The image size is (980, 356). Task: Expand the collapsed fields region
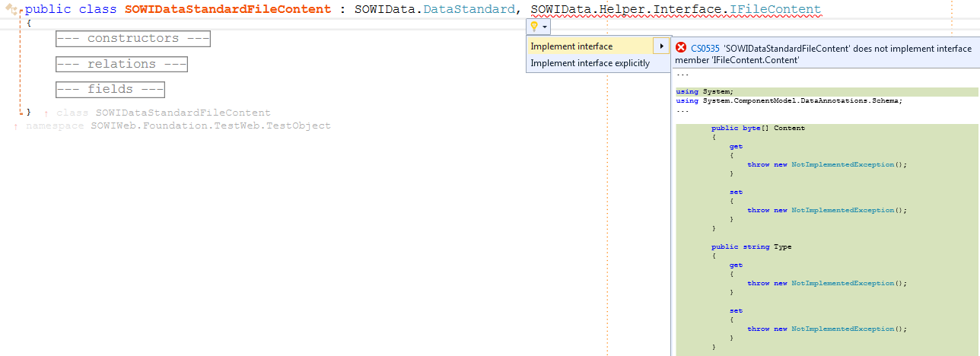(110, 89)
